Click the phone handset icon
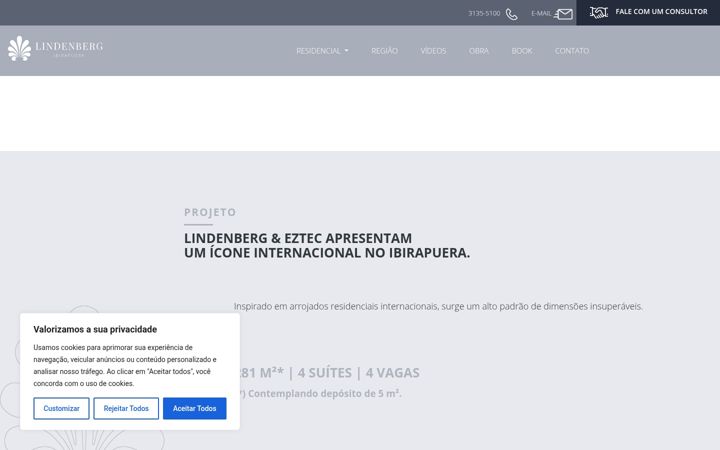 pos(512,14)
